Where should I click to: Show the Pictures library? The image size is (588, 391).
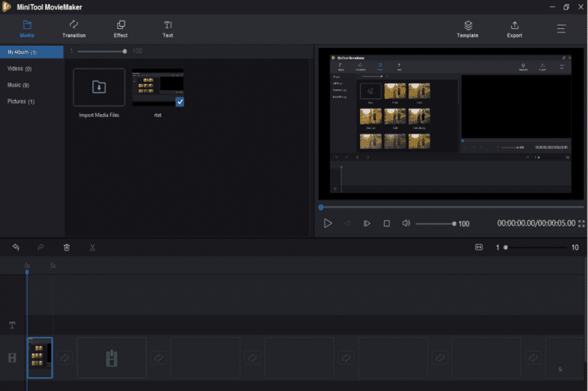pos(21,101)
